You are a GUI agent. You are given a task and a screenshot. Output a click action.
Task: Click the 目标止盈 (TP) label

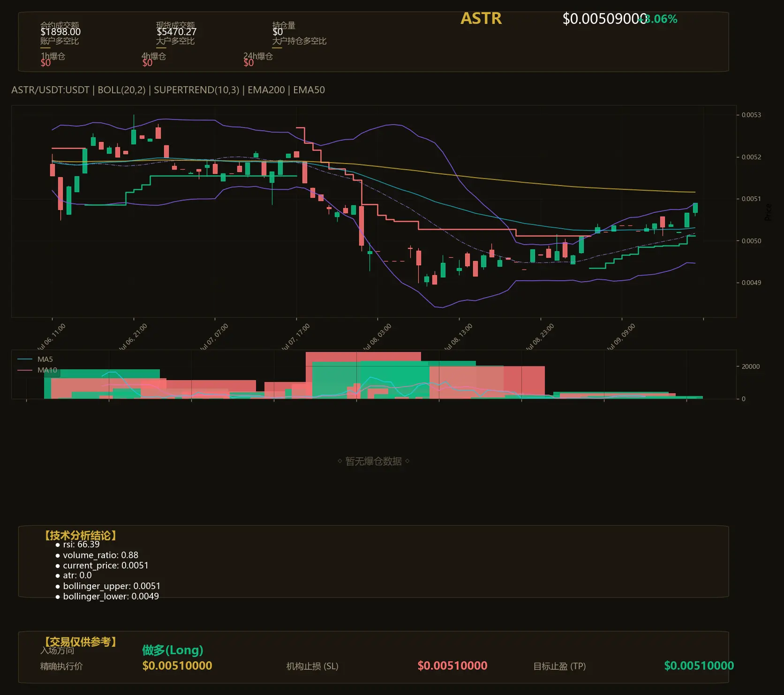pyautogui.click(x=559, y=666)
